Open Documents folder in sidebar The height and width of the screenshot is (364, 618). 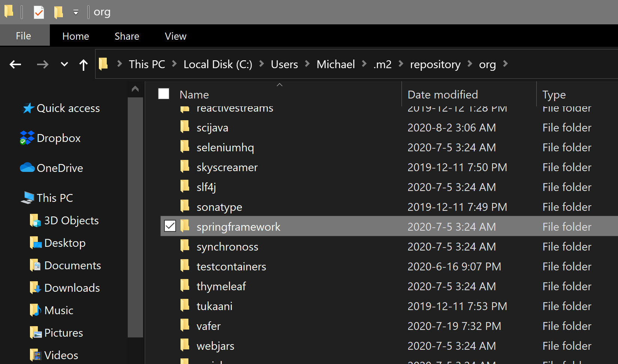coord(73,266)
